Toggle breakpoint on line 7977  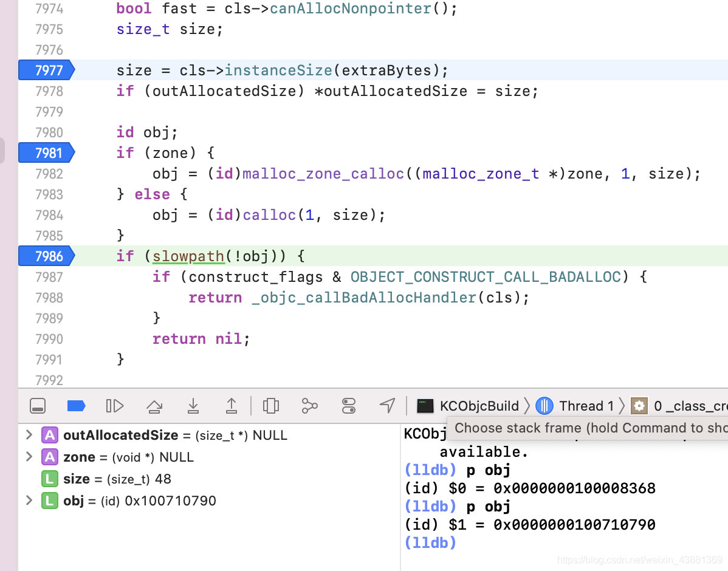pos(47,70)
